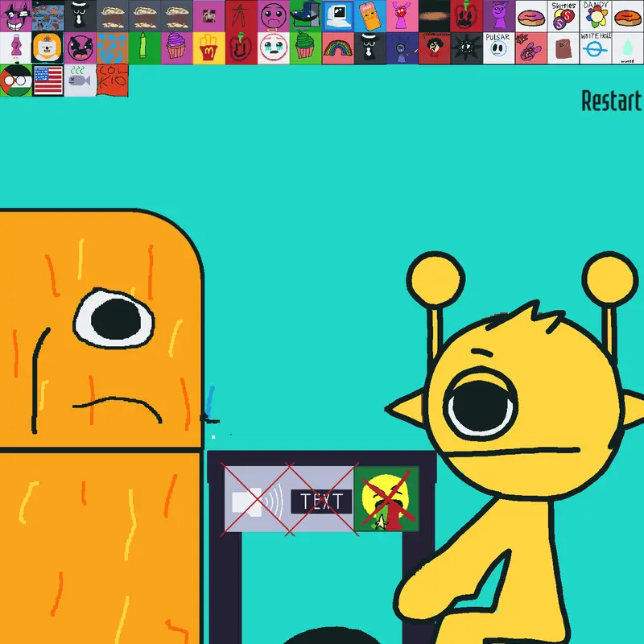The width and height of the screenshot is (644, 644).
Task: Choose the green-frosted cupcake icon
Action: point(306,48)
